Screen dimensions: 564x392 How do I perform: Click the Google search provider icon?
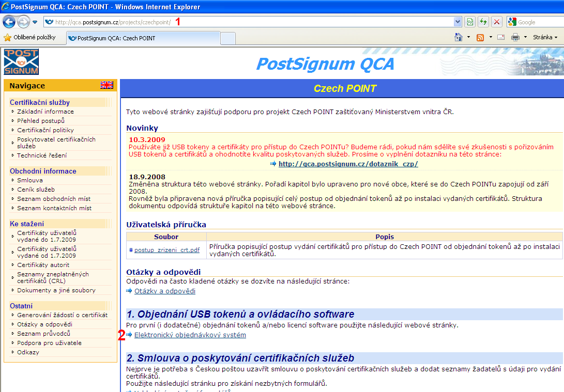[512, 22]
